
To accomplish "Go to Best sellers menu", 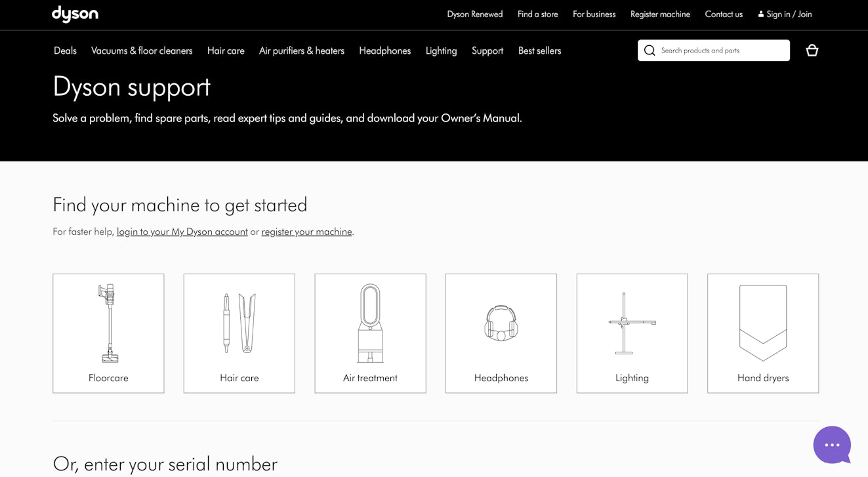I will coord(539,51).
